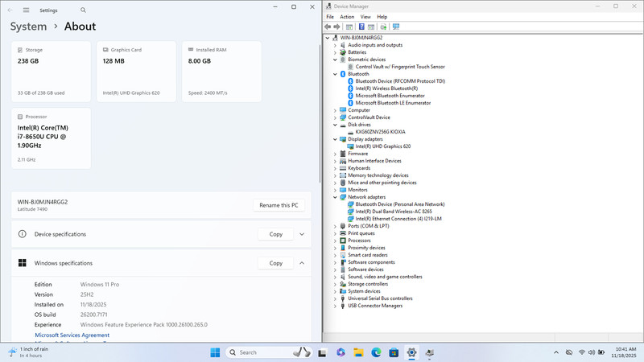The width and height of the screenshot is (644, 362).
Task: Click the volume speaker tray icon
Action: pos(592,352)
